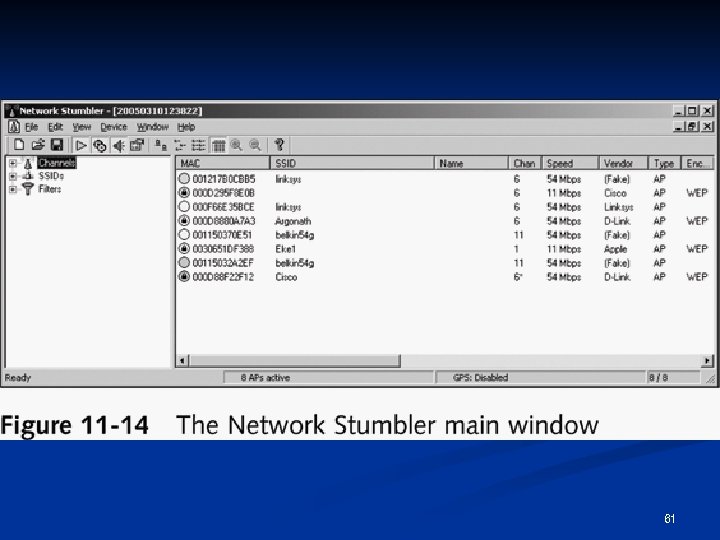
Task: Click status circle for 00115037 0E51 row
Action: click(x=184, y=235)
